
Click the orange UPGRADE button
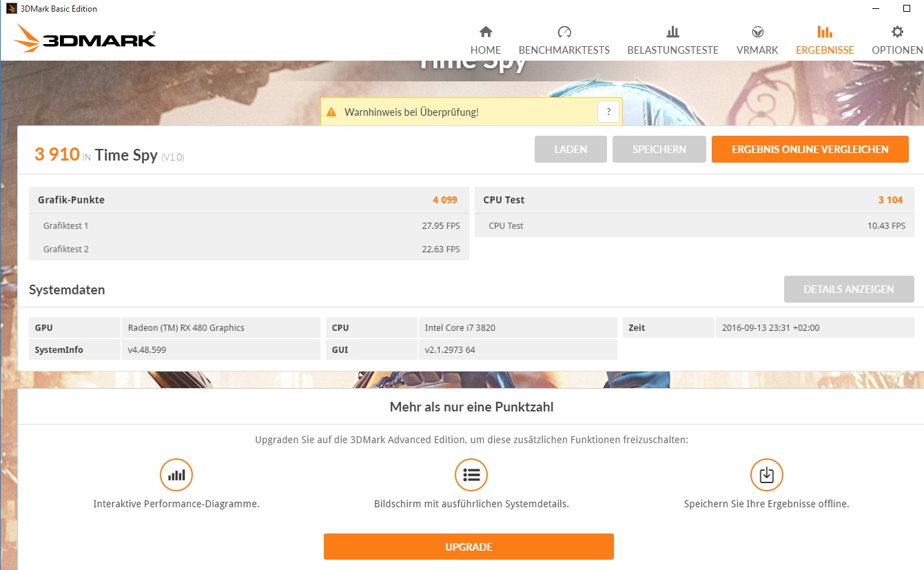(x=469, y=547)
